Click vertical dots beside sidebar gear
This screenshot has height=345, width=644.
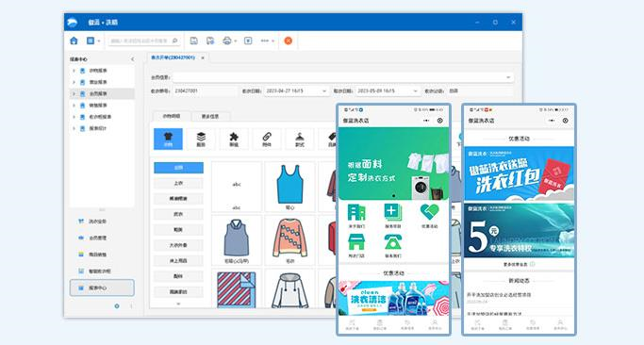click(x=131, y=306)
